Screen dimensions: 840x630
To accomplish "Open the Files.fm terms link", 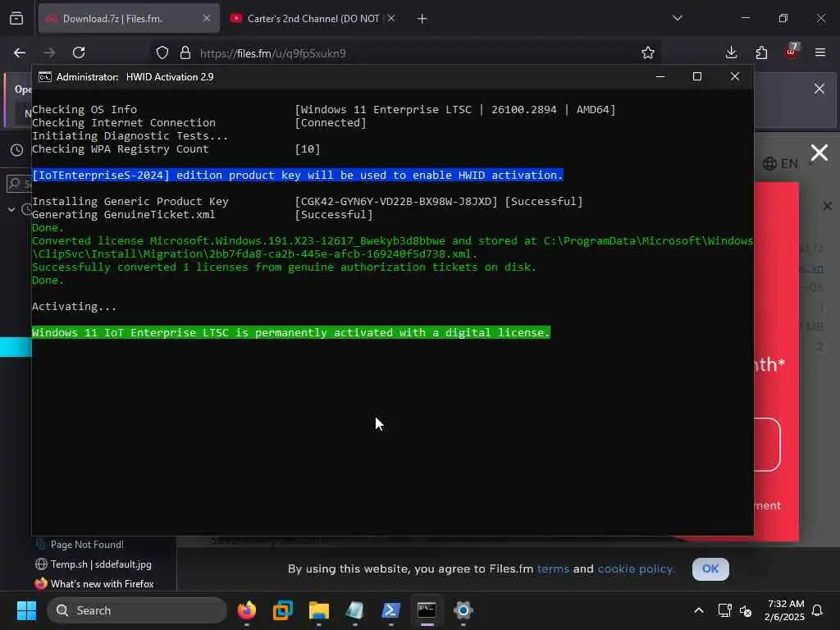I will [553, 569].
